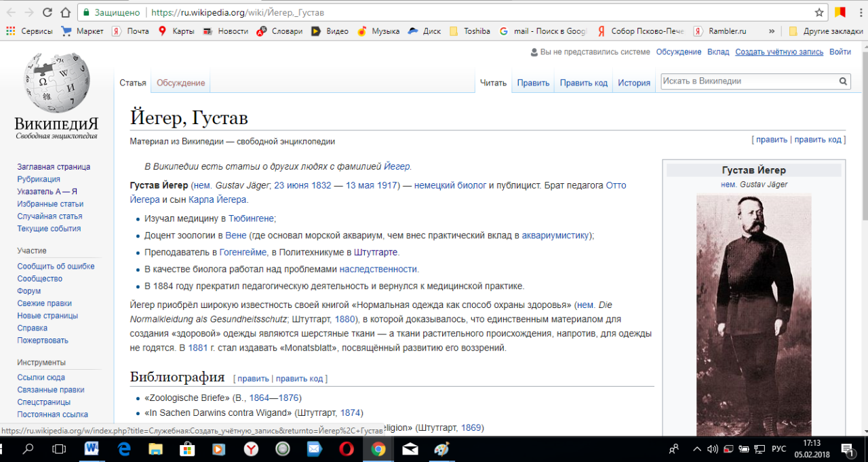Go back using the browser back arrow
Image resolution: width=868 pixels, height=462 pixels.
pos(11,12)
